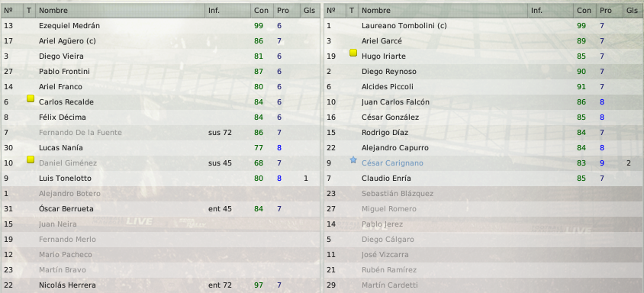Click Alcides Piccoli player name

388,87
